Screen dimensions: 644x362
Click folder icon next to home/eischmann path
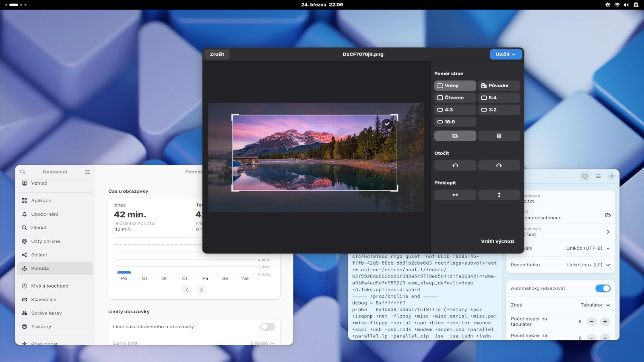(x=608, y=215)
